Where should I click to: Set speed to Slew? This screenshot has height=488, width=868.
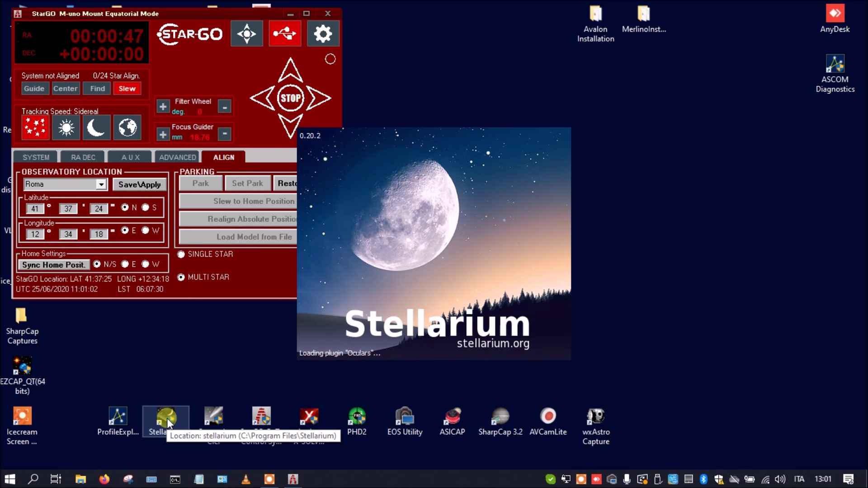[x=127, y=89]
